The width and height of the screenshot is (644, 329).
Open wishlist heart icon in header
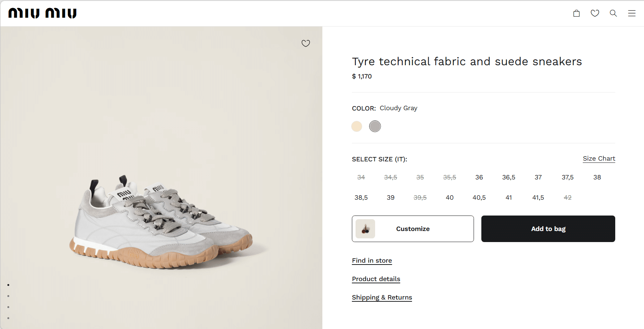pos(595,13)
